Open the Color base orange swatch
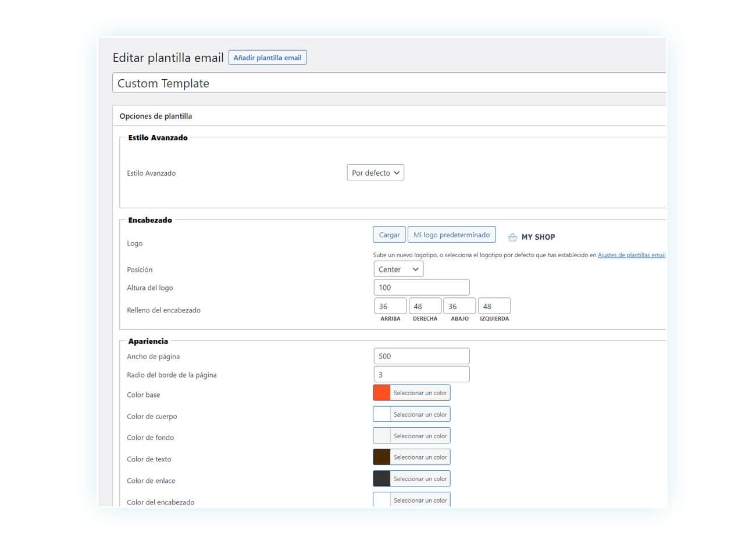This screenshot has height=554, width=756. 381,393
